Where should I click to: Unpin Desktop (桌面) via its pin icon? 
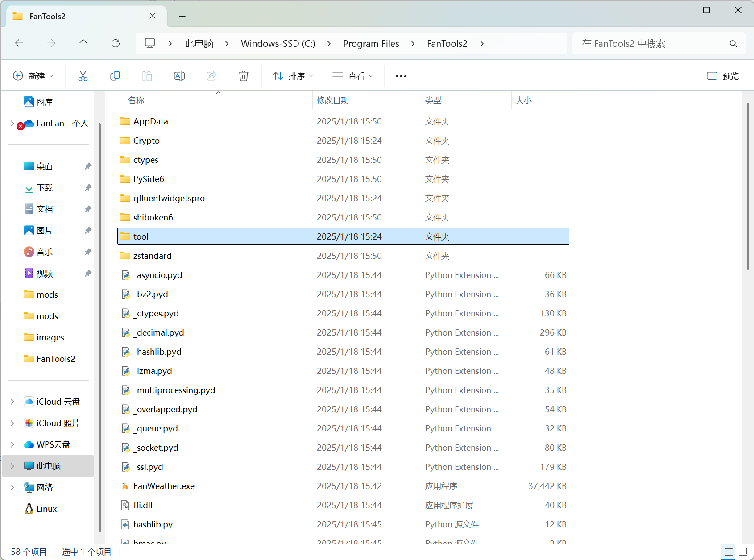pyautogui.click(x=88, y=166)
